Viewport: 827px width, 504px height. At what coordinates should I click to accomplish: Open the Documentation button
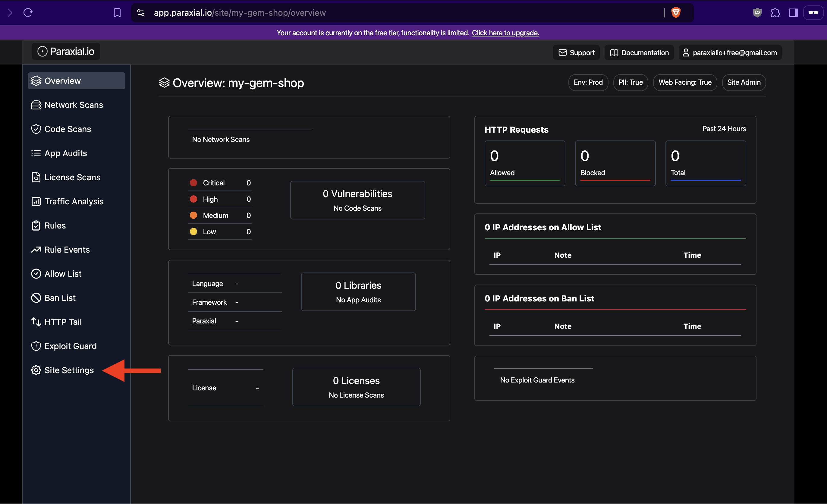pyautogui.click(x=639, y=53)
